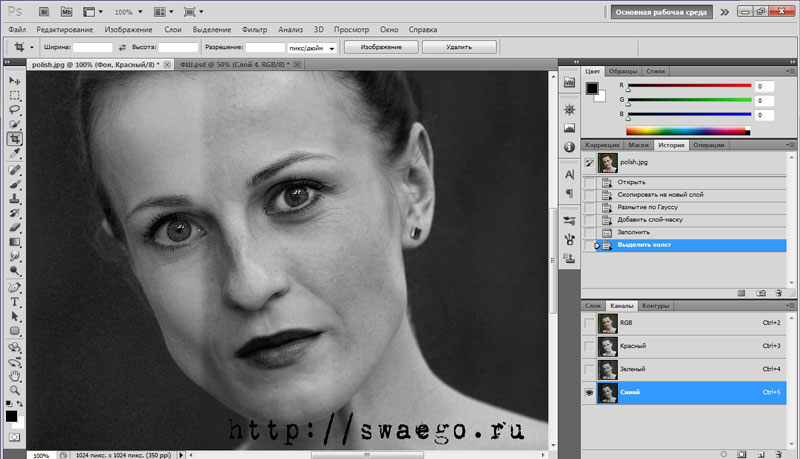800x459 pixels.
Task: Show the RGB channel visibility eye
Action: [589, 324]
